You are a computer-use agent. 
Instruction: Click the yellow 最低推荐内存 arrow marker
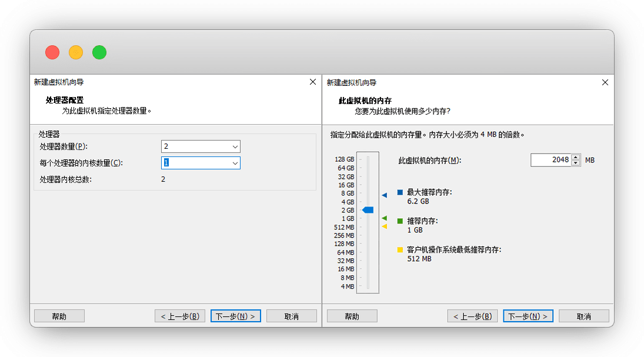[x=384, y=226]
